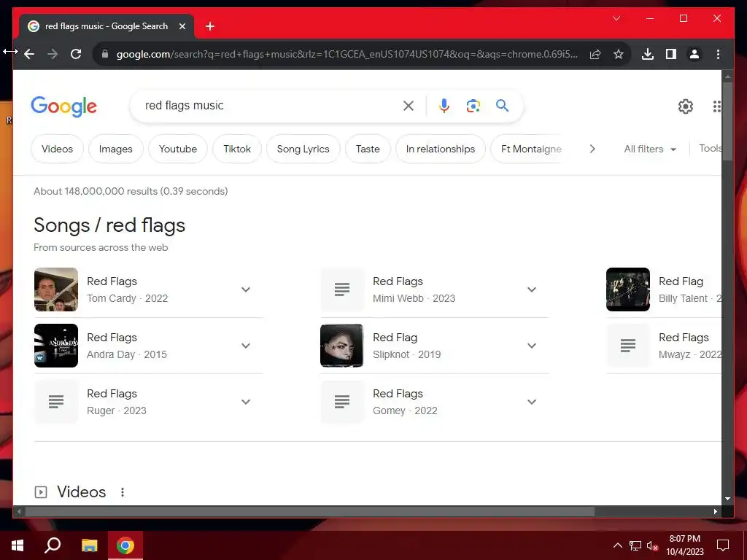747x560 pixels.
Task: Open the Billy Talent song thumbnail
Action: (628, 289)
